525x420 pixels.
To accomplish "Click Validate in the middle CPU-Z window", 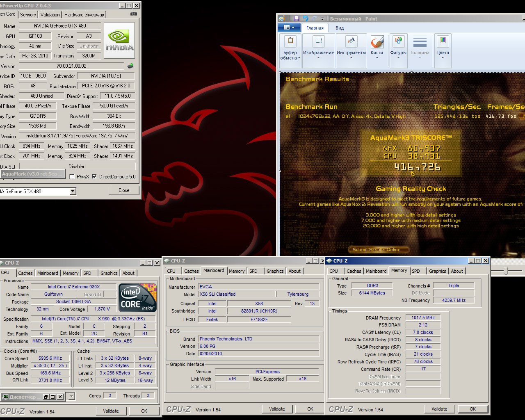I will [277, 409].
